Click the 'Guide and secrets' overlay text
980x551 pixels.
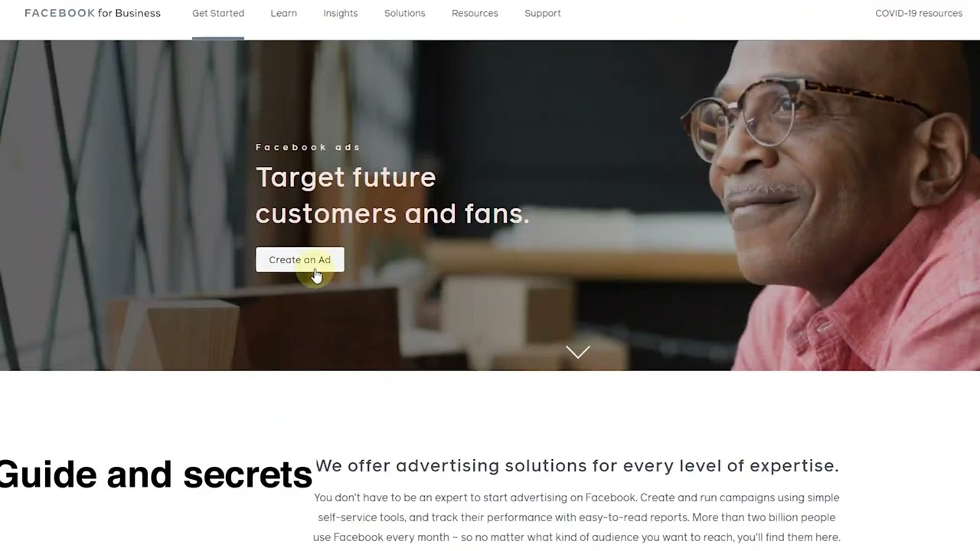[156, 474]
